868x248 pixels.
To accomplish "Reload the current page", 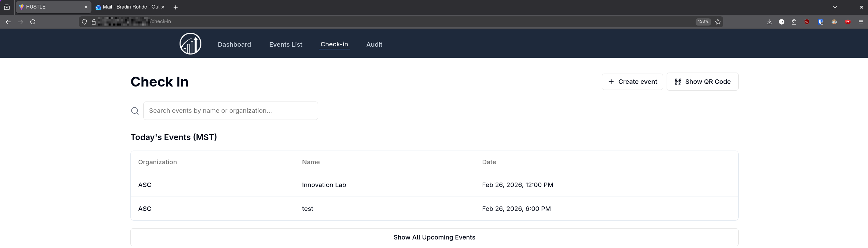I will pos(33,22).
